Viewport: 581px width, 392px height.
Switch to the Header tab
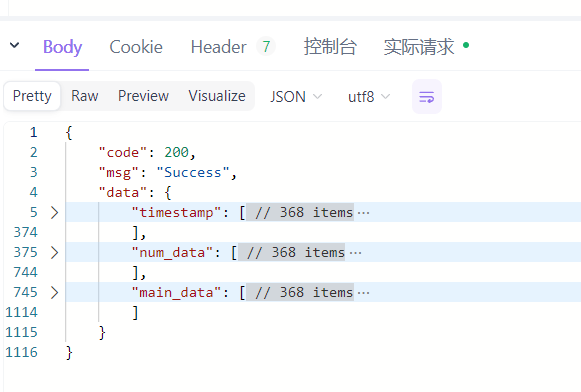218,47
